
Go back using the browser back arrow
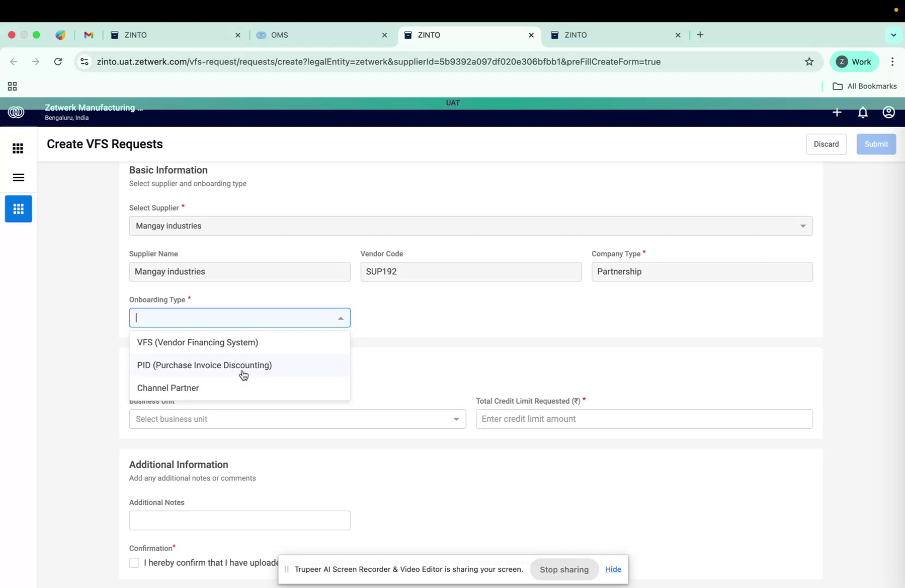pos(14,62)
